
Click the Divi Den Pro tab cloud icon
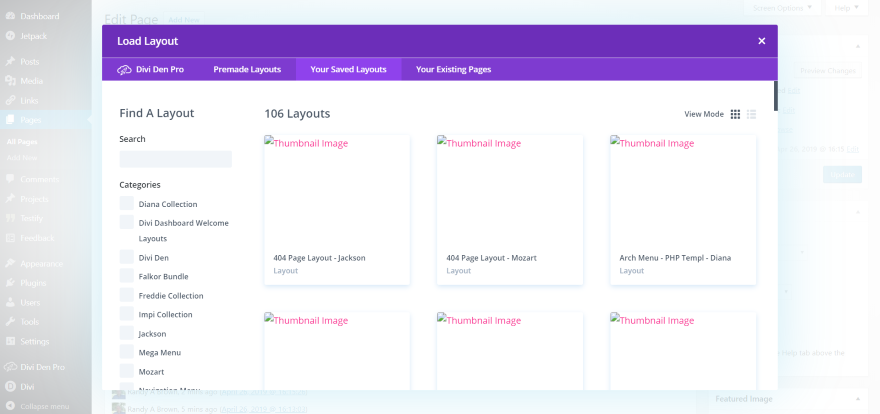click(x=124, y=70)
